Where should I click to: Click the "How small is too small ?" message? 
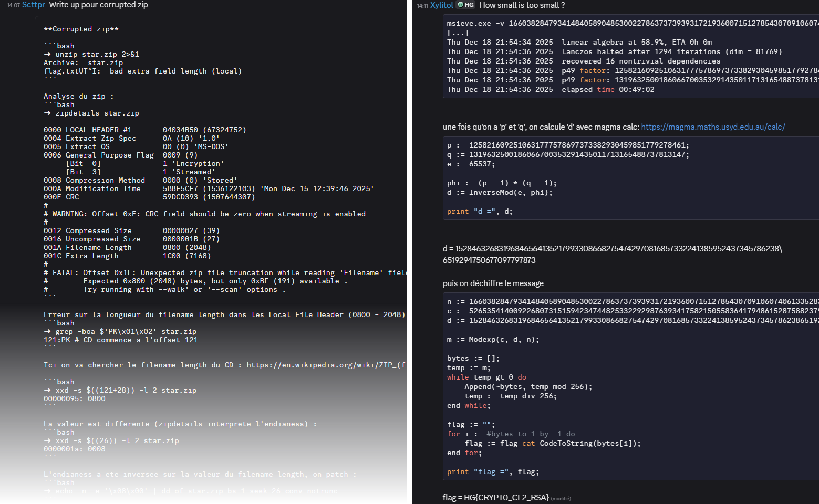tap(522, 5)
